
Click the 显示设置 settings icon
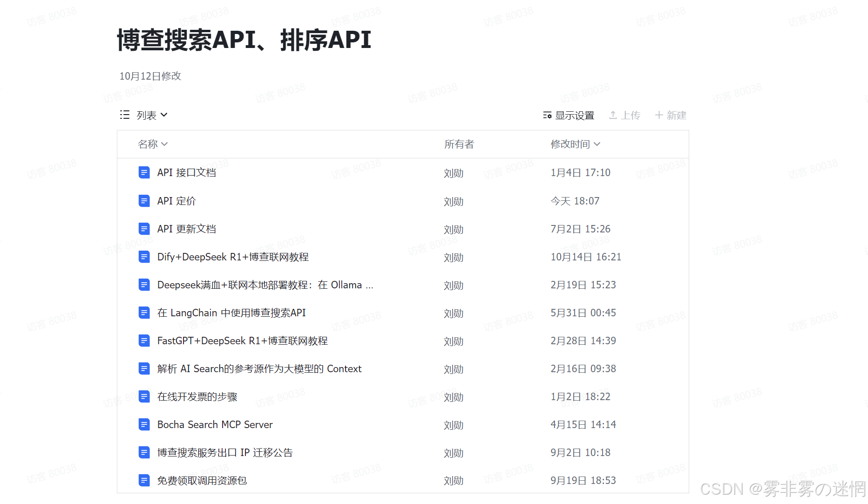547,115
